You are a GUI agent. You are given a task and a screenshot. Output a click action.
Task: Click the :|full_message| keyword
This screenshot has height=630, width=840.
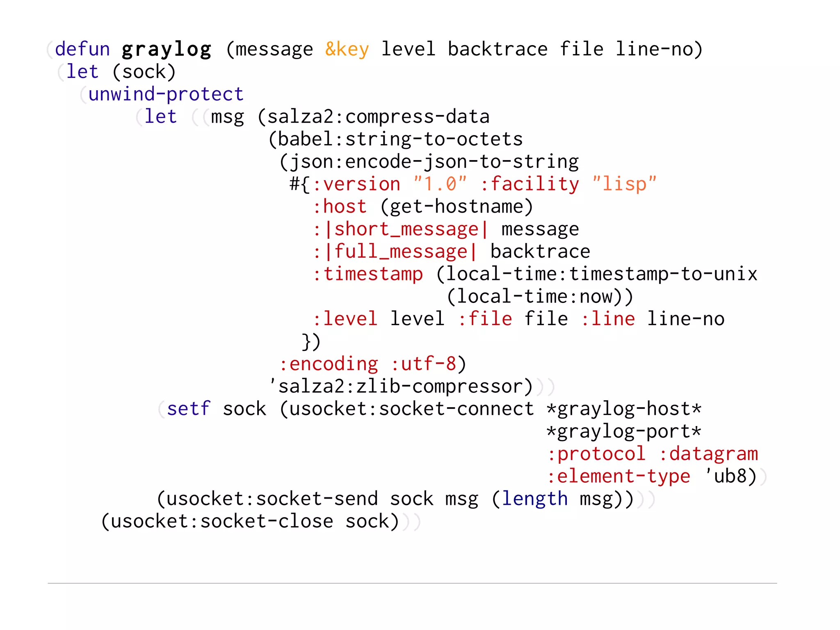pos(395,252)
